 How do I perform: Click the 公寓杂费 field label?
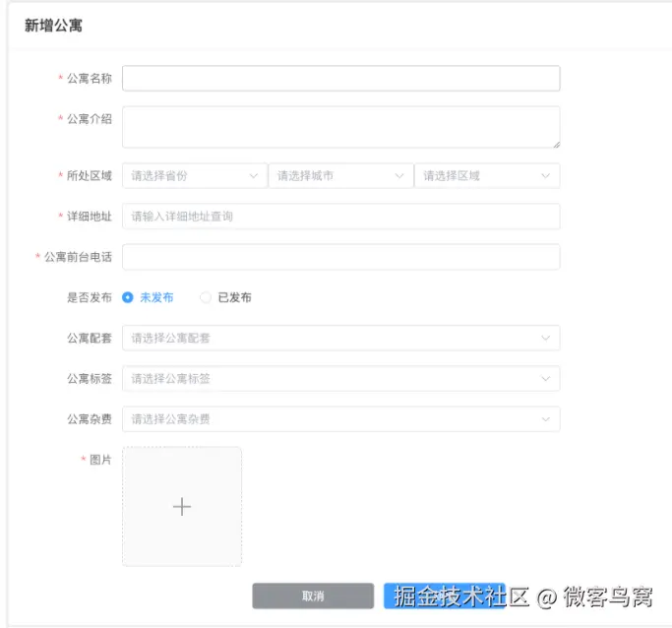click(x=90, y=418)
